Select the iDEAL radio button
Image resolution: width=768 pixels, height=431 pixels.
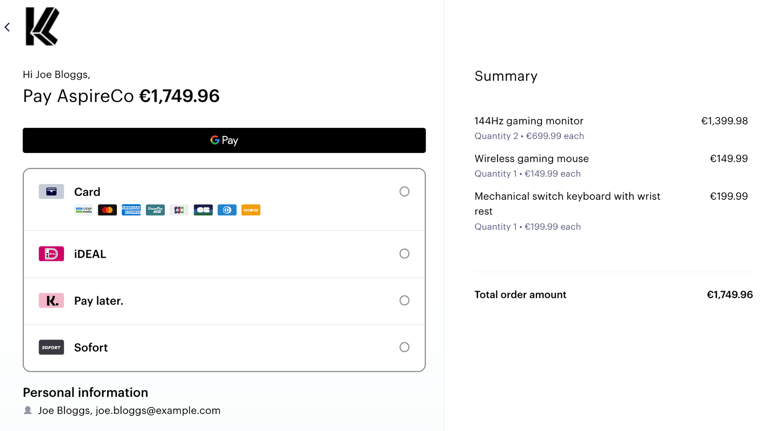(404, 254)
